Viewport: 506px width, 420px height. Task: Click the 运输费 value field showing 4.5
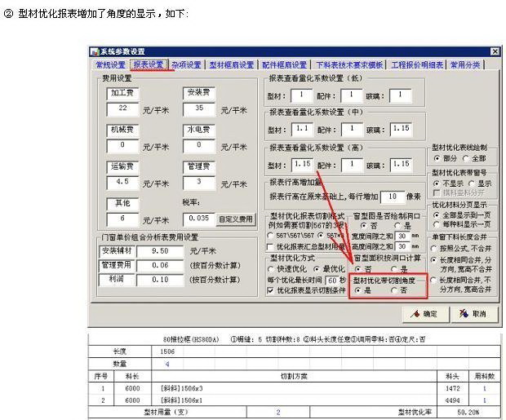122,183
